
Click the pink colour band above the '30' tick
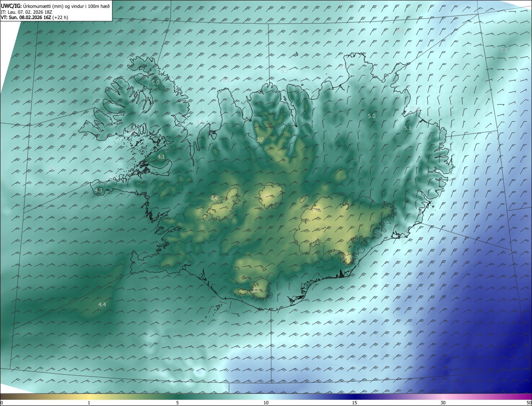443,396
